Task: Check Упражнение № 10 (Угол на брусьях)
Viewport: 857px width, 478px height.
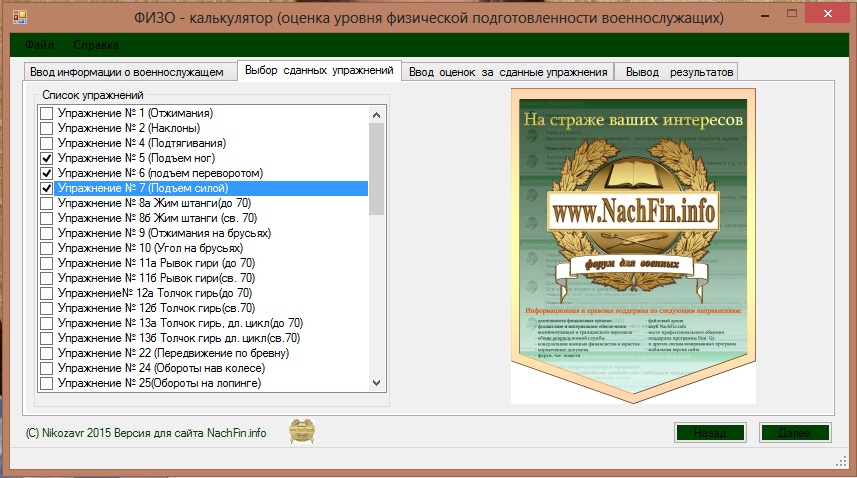Action: pyautogui.click(x=46, y=249)
